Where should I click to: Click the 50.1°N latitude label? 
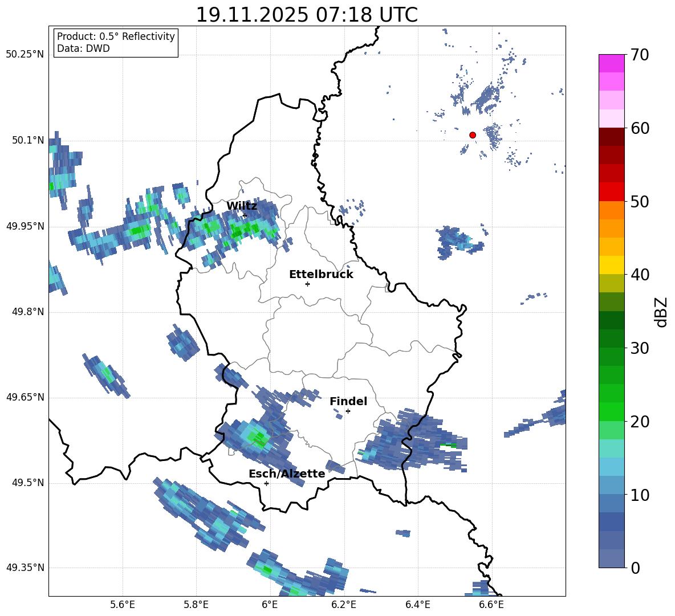[27, 140]
